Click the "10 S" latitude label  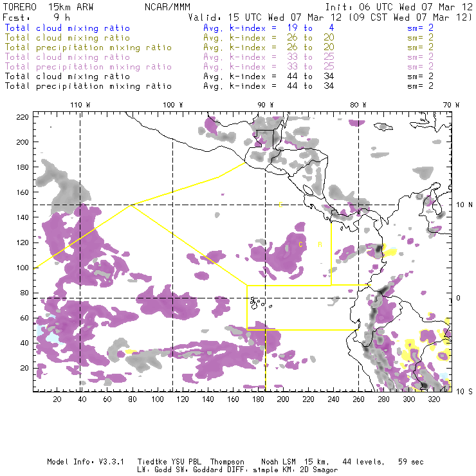(x=464, y=392)
